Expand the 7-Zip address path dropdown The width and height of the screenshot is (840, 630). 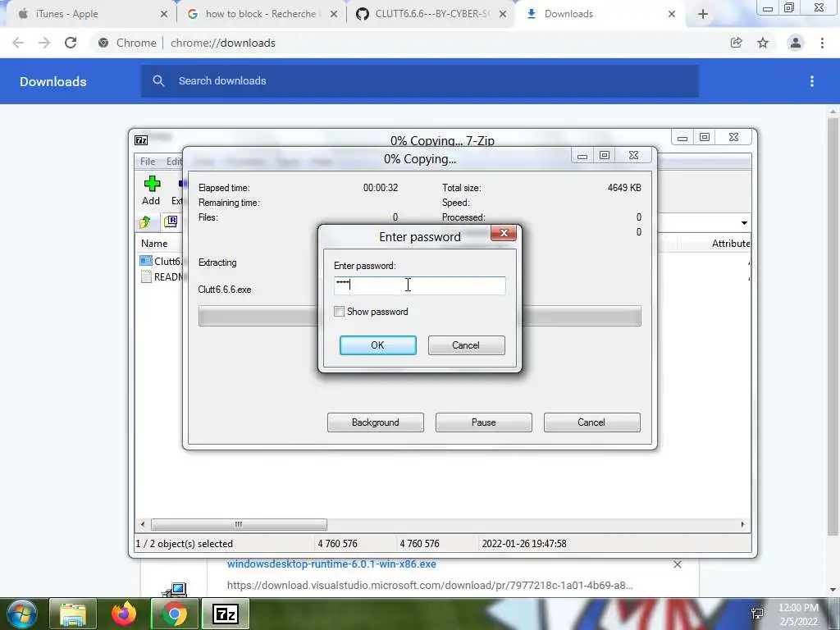tap(744, 223)
